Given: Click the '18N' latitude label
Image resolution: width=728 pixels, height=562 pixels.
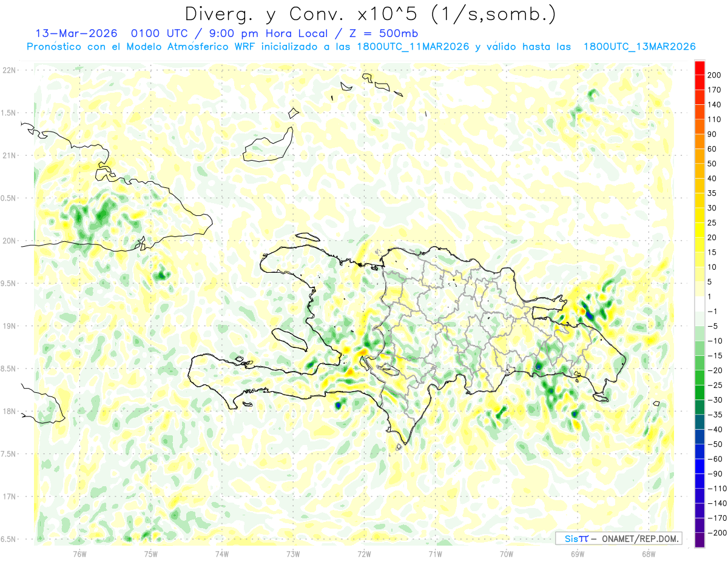Looking at the screenshot, I should click(8, 411).
